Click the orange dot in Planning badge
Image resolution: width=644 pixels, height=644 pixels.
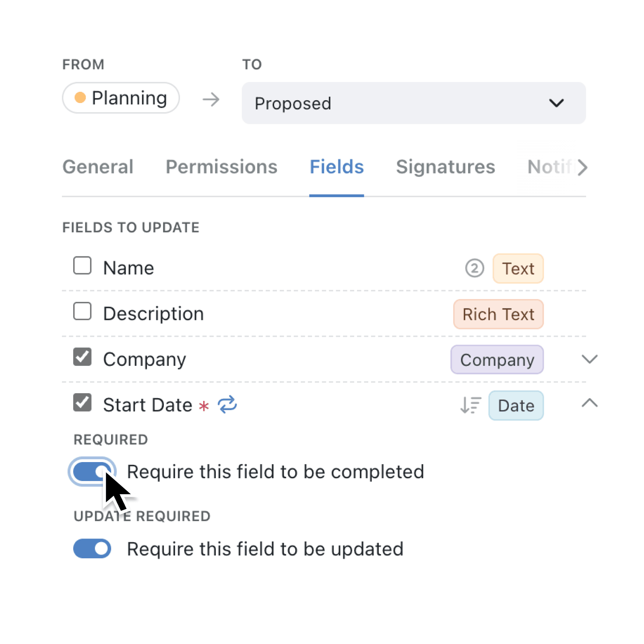pyautogui.click(x=80, y=98)
